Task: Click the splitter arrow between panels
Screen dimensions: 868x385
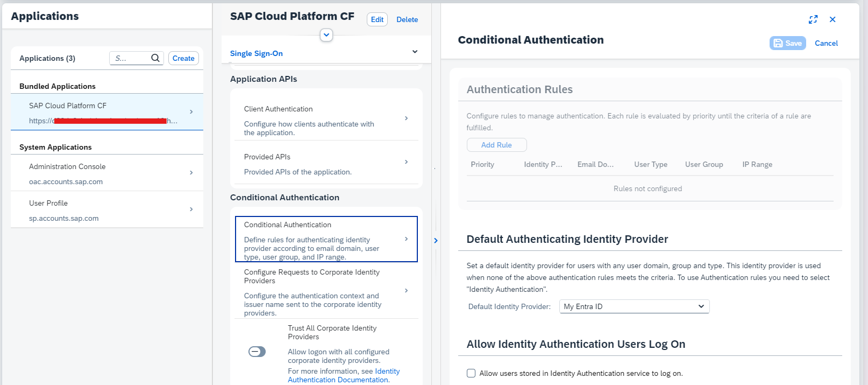Action: coord(436,241)
